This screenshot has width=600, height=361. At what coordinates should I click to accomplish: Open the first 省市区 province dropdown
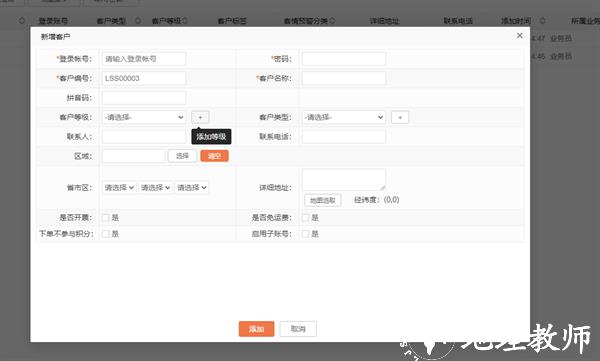(x=119, y=188)
